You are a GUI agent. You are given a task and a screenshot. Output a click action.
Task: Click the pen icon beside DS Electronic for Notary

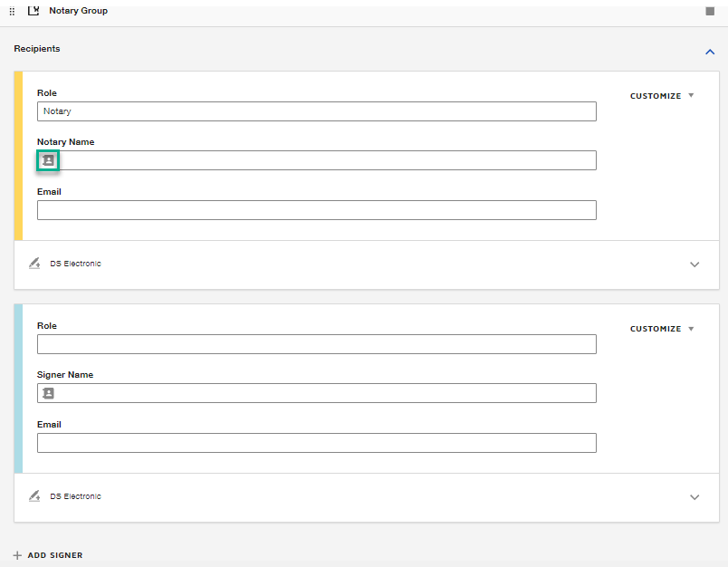click(x=34, y=263)
